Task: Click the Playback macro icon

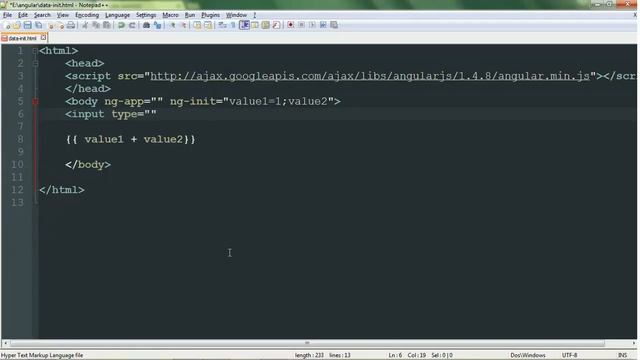Action: (312, 25)
